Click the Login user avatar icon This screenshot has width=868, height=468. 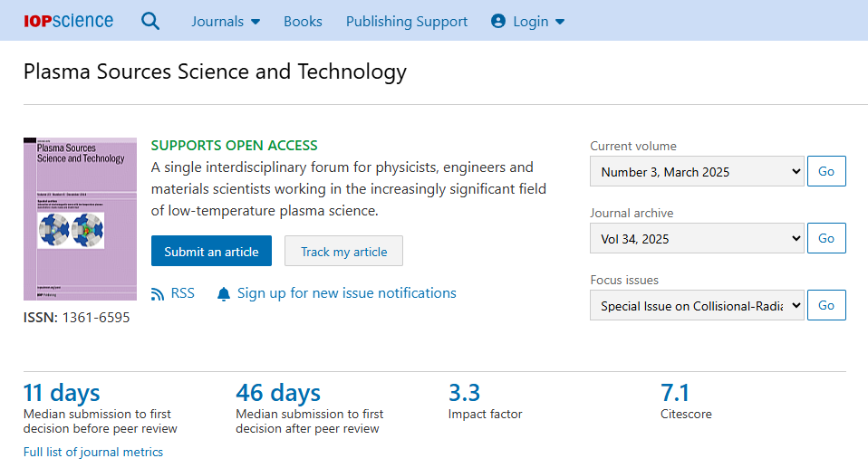pos(498,21)
